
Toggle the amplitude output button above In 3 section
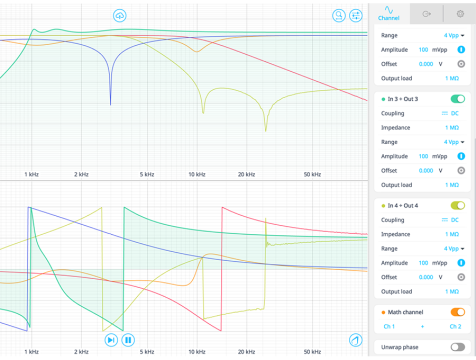coord(461,50)
